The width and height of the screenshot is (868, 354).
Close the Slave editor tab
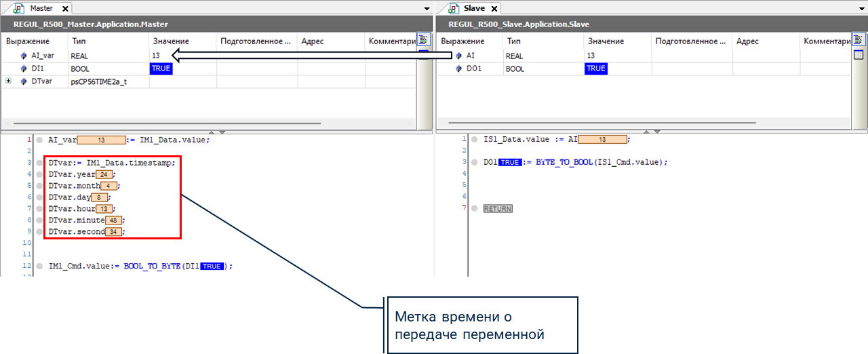point(494,9)
